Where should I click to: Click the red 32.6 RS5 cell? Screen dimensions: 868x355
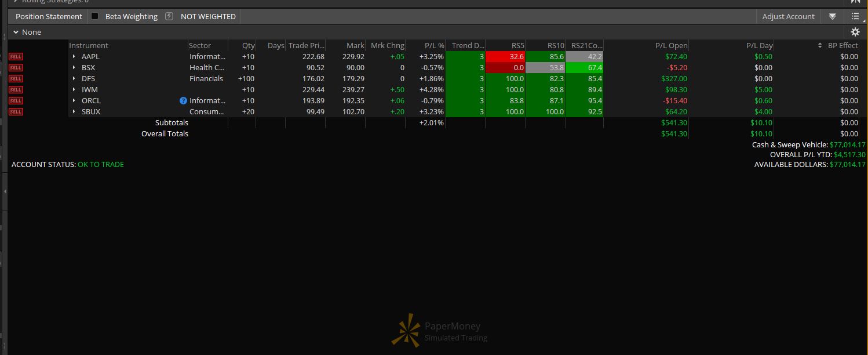pos(505,57)
